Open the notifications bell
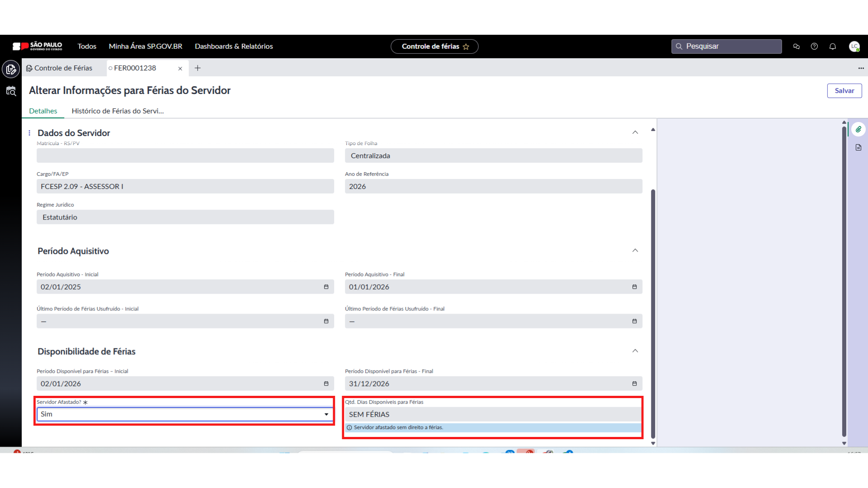This screenshot has width=868, height=488. (832, 47)
